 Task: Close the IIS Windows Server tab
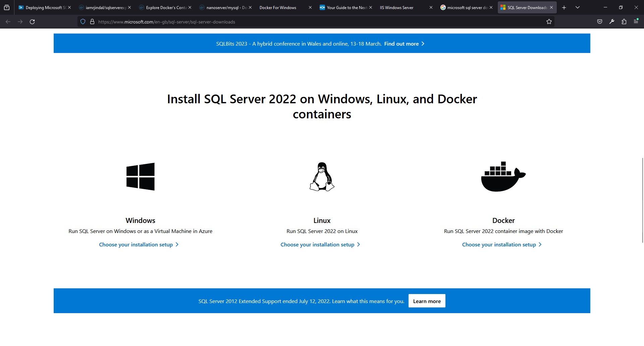click(x=431, y=7)
